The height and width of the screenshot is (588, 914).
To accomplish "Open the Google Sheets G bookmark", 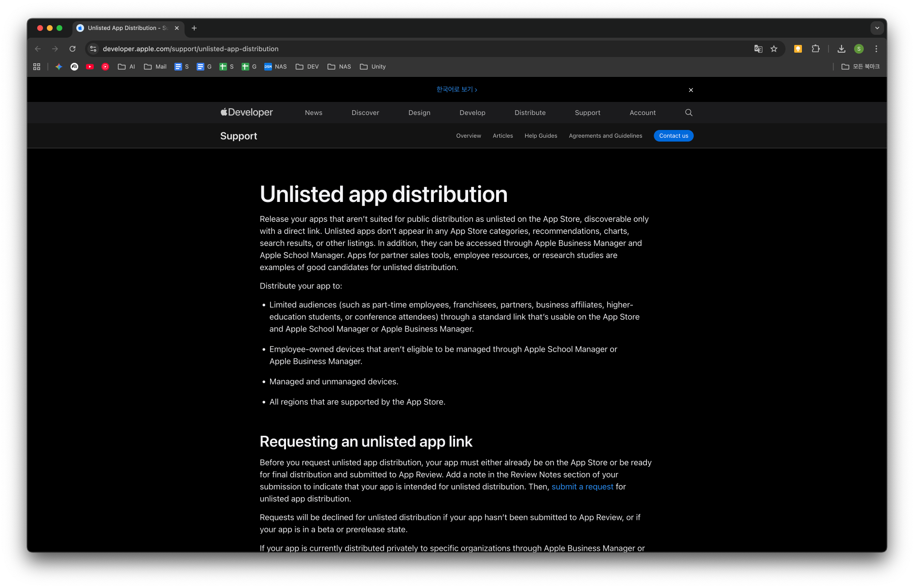I will pos(249,67).
